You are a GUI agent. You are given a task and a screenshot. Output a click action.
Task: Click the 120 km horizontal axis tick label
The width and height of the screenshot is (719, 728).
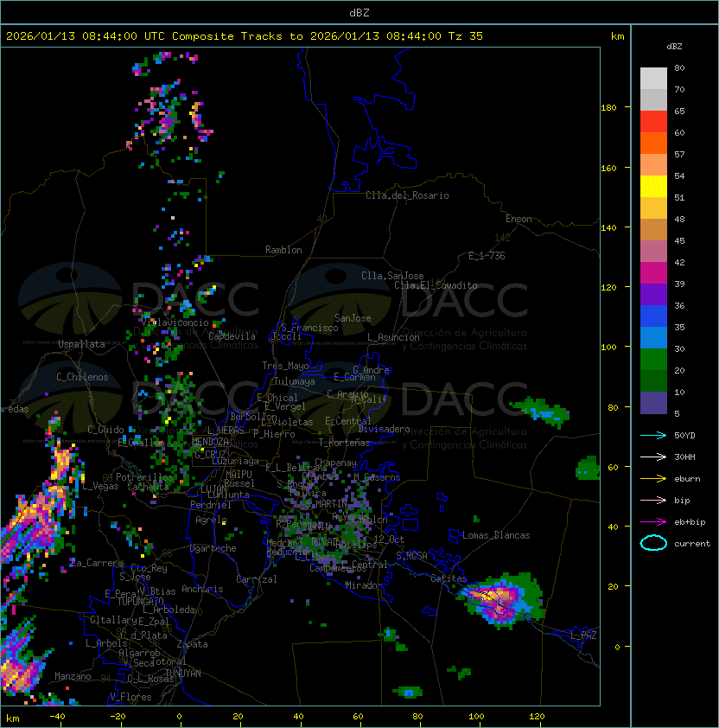click(537, 717)
